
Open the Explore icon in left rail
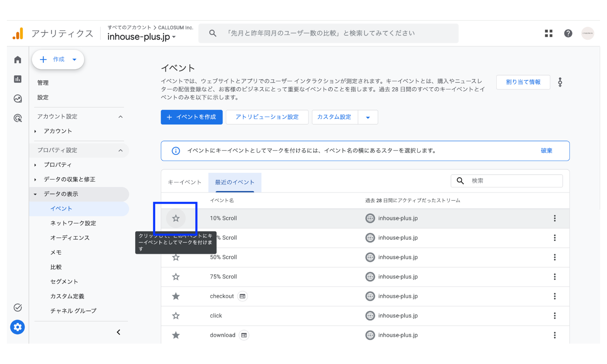[17, 98]
